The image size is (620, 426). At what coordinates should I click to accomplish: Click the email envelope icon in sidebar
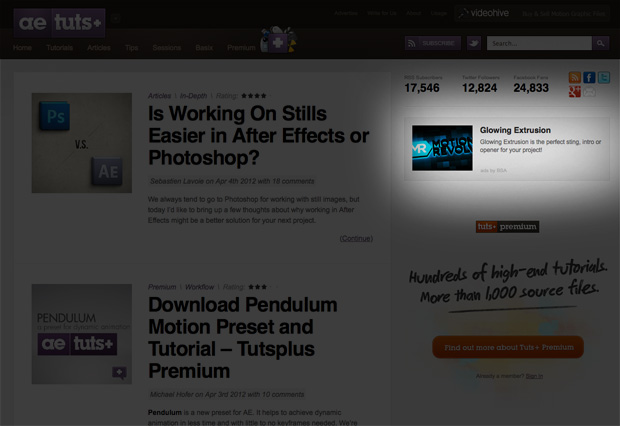click(x=589, y=92)
